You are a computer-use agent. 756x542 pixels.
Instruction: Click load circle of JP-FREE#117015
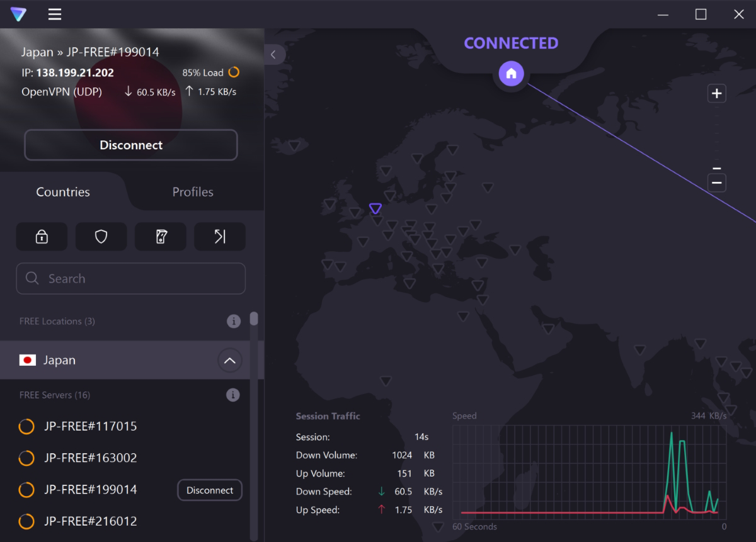coord(26,427)
